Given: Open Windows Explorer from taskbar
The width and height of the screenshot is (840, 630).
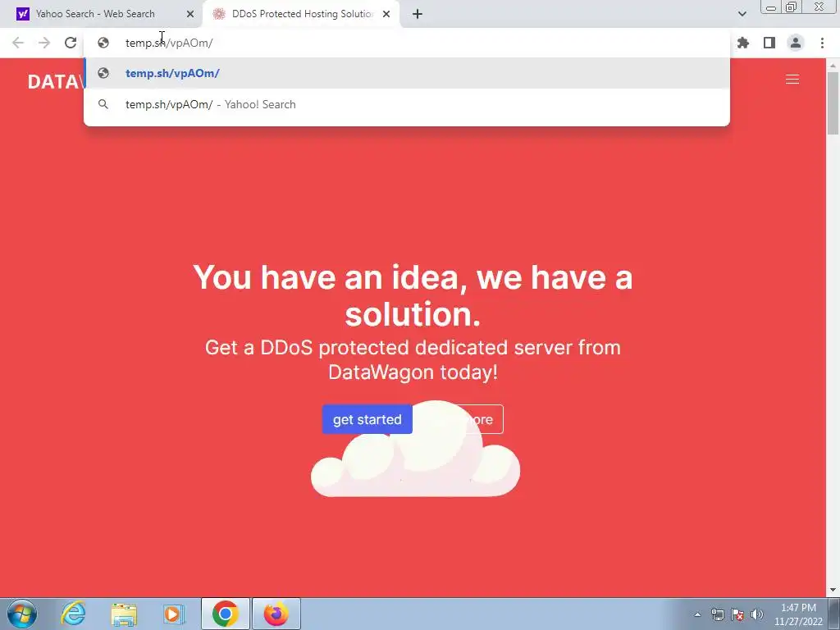Looking at the screenshot, I should click(x=124, y=614).
